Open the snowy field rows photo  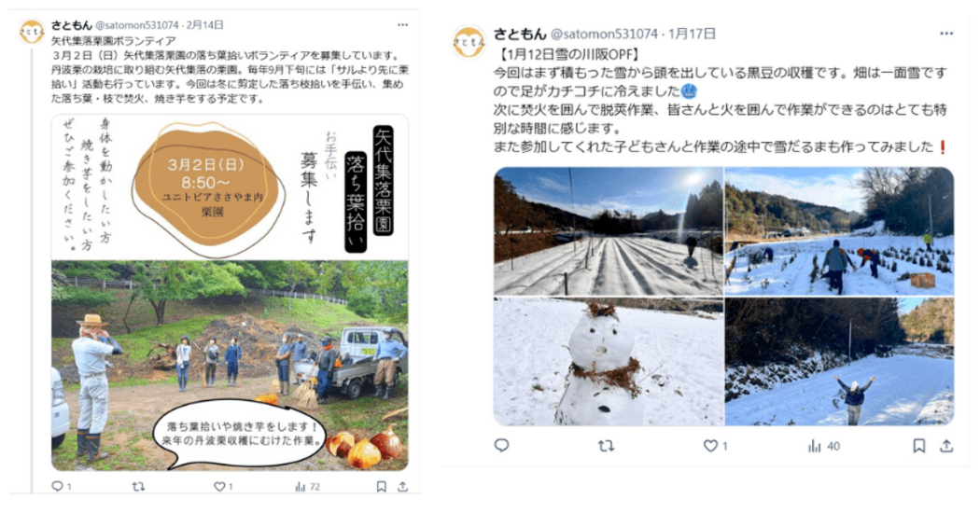pos(609,231)
